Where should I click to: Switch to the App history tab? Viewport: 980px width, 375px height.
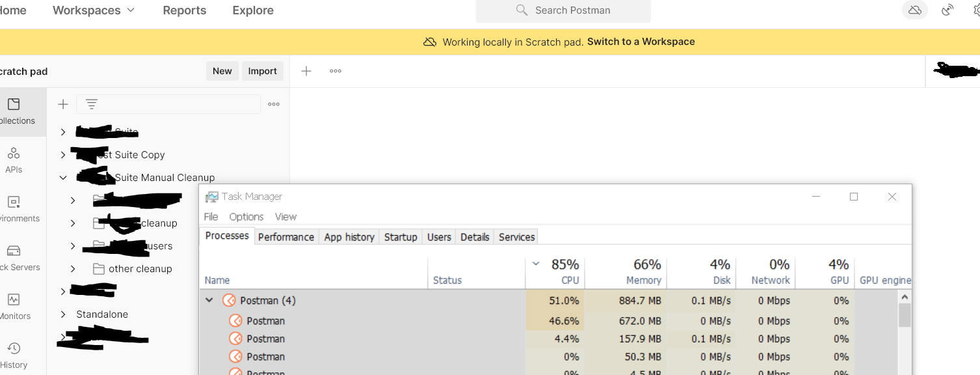pos(349,237)
